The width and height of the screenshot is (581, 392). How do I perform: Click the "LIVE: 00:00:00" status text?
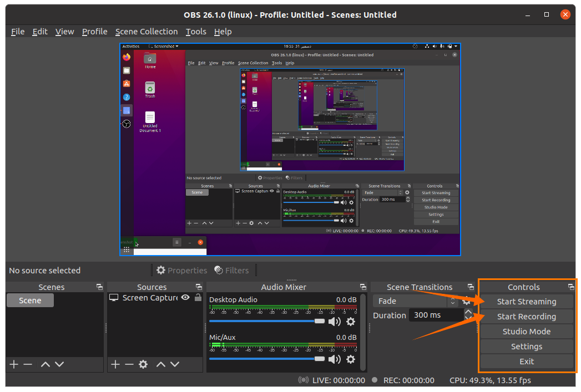pyautogui.click(x=339, y=380)
